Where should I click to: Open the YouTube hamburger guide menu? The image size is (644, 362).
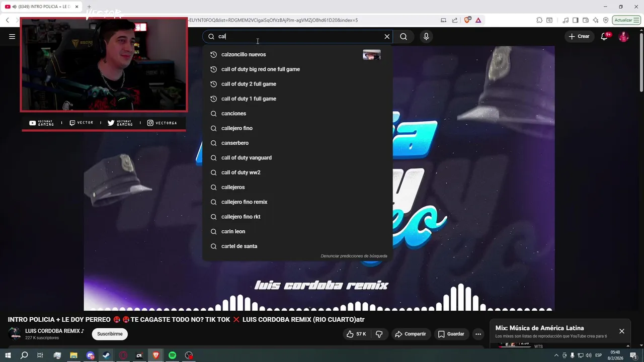point(12,36)
